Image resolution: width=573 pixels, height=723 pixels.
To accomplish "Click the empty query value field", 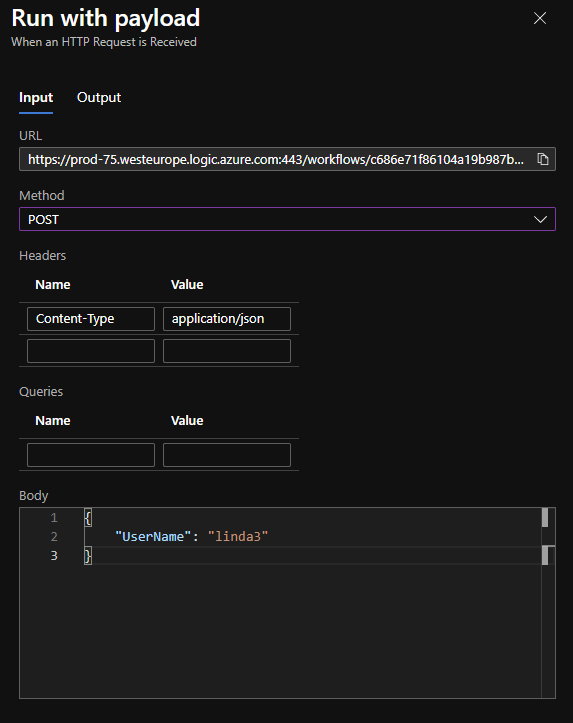I will coord(227,455).
